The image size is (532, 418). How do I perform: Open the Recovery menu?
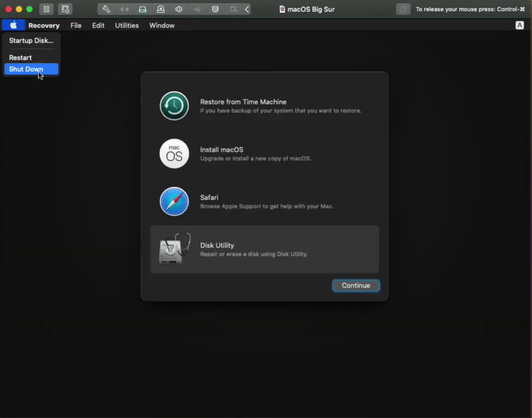44,25
